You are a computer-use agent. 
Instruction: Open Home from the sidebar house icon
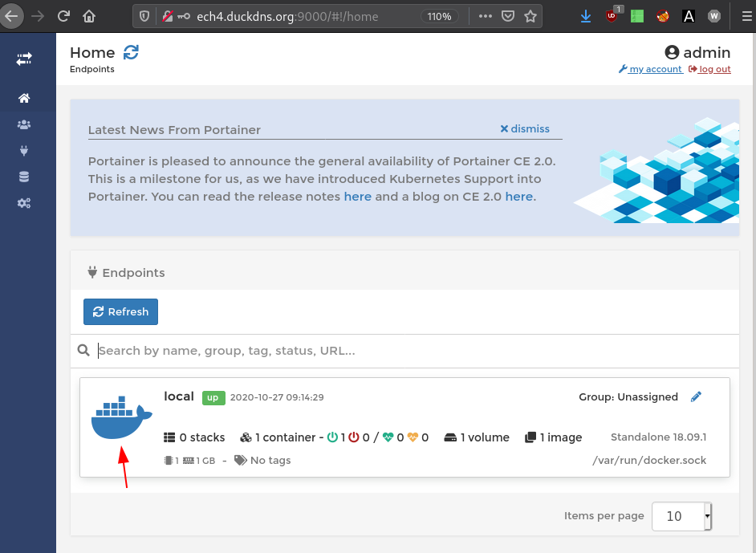point(24,99)
